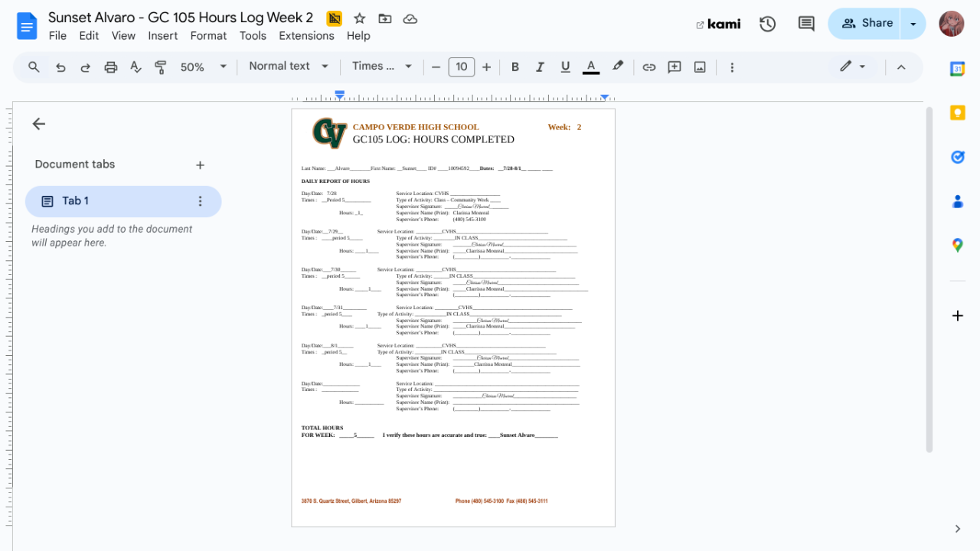Open more toolbar options menu
This screenshot has height=551, width=980.
[x=732, y=67]
